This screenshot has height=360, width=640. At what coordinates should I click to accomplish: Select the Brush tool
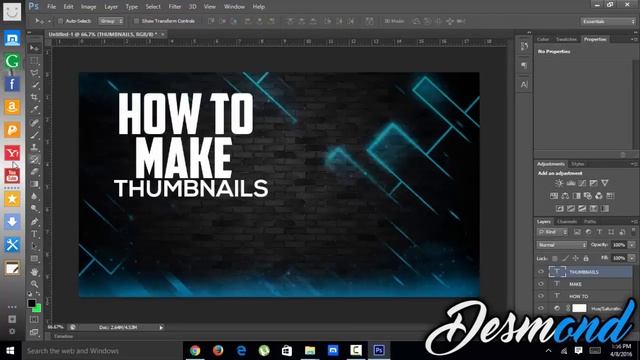[34, 135]
